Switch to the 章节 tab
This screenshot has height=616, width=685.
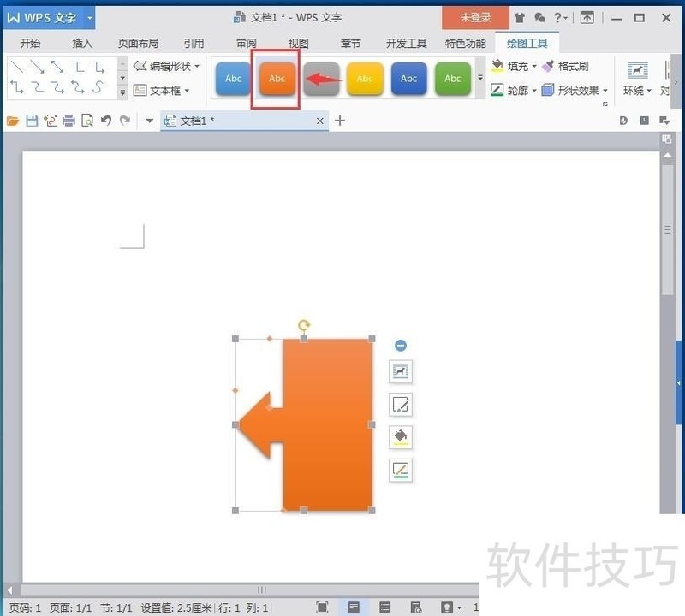[350, 44]
